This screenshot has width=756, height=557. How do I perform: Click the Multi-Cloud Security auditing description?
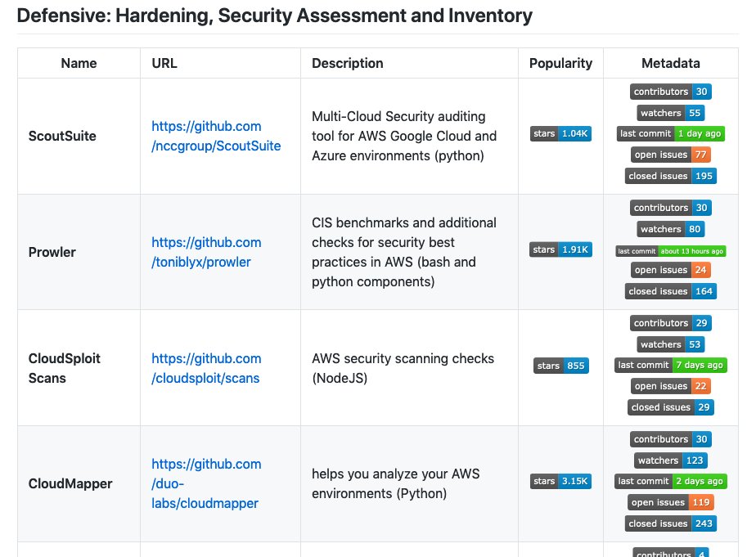tap(404, 136)
